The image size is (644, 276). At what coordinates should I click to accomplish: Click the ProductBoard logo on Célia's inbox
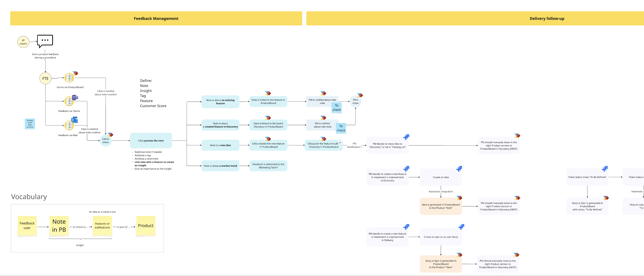[x=110, y=135]
